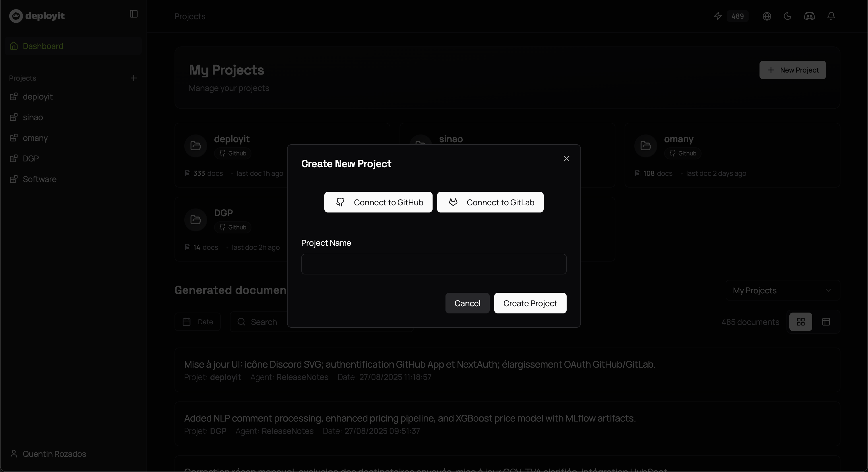Screen dimensions: 868x472
Task: Click the omany project folder icon
Action: (645, 146)
